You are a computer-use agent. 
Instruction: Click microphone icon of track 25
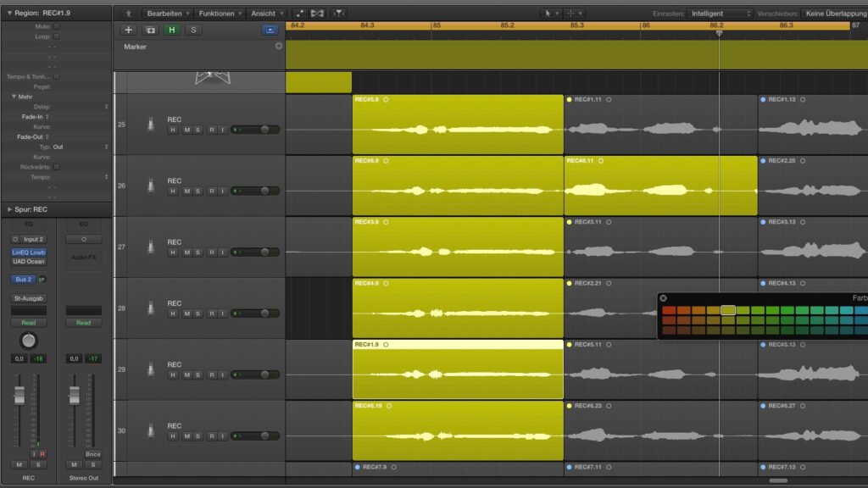151,125
